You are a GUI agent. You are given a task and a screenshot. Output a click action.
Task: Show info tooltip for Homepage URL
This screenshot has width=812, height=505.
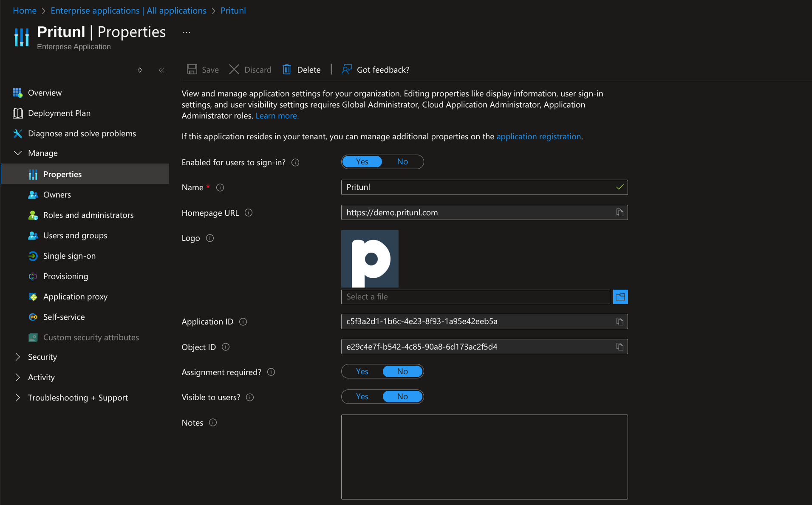(249, 212)
